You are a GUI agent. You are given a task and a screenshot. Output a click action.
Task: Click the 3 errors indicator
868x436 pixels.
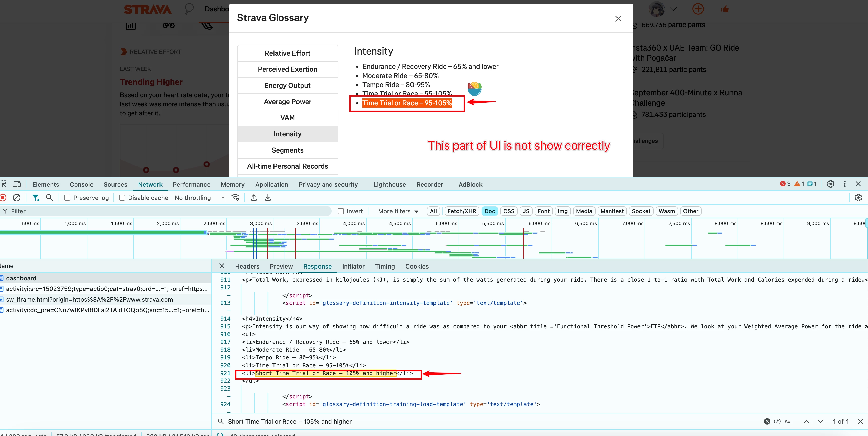point(785,184)
